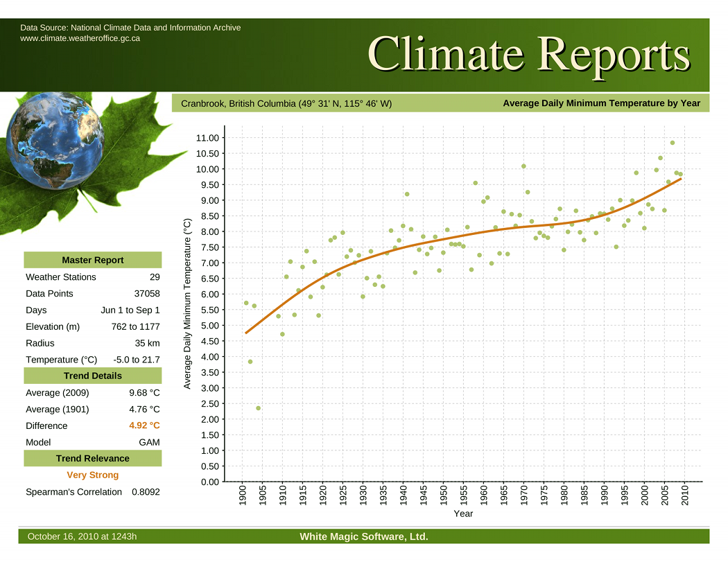Click the Climate Reports title

click(529, 53)
